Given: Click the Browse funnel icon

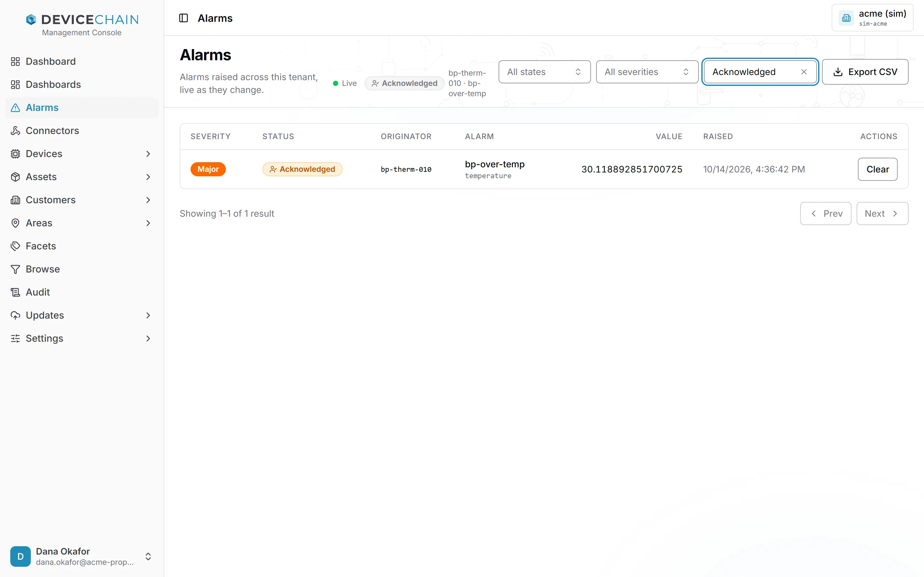Looking at the screenshot, I should [15, 269].
